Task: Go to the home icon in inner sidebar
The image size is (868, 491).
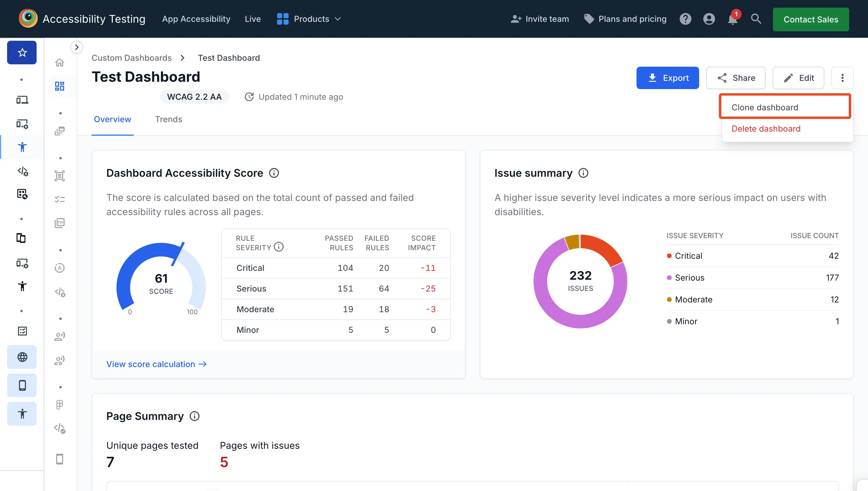Action: coord(60,62)
